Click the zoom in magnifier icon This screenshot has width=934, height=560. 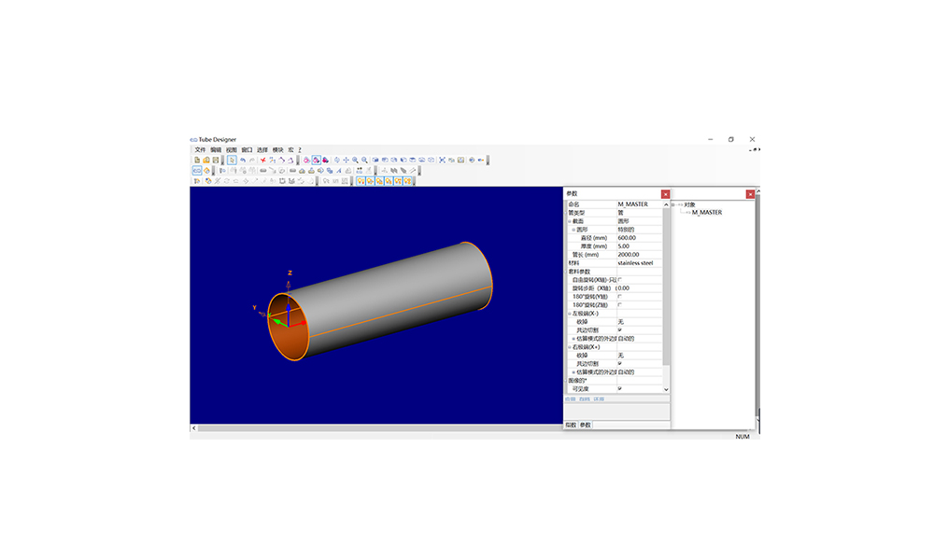(x=355, y=161)
